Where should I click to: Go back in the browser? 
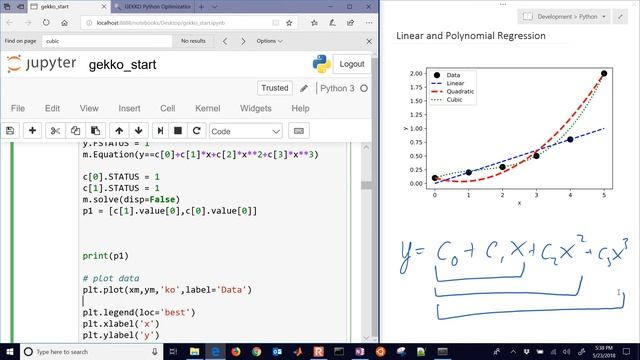(x=10, y=23)
